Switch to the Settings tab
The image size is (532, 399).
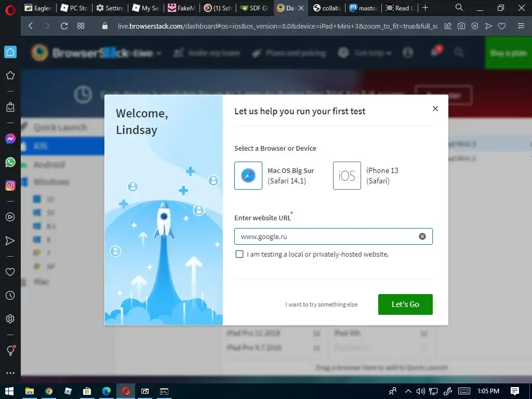tap(110, 8)
